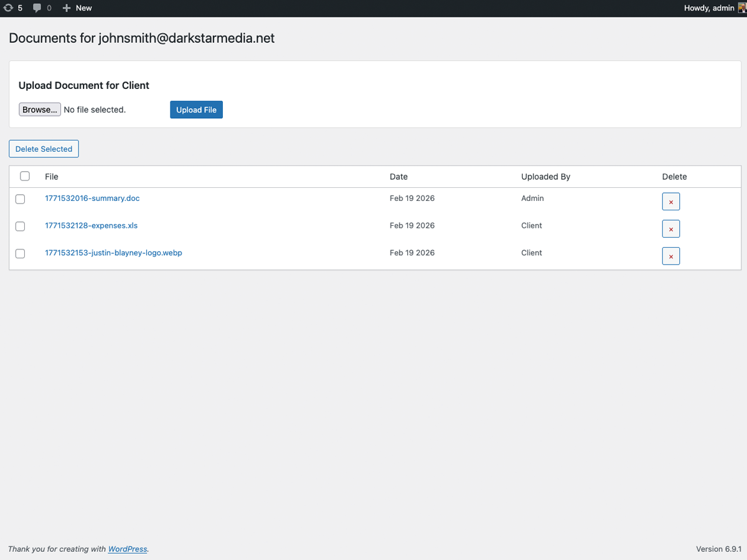Click the Delete Selected button
This screenshot has width=747, height=560.
pos(44,149)
